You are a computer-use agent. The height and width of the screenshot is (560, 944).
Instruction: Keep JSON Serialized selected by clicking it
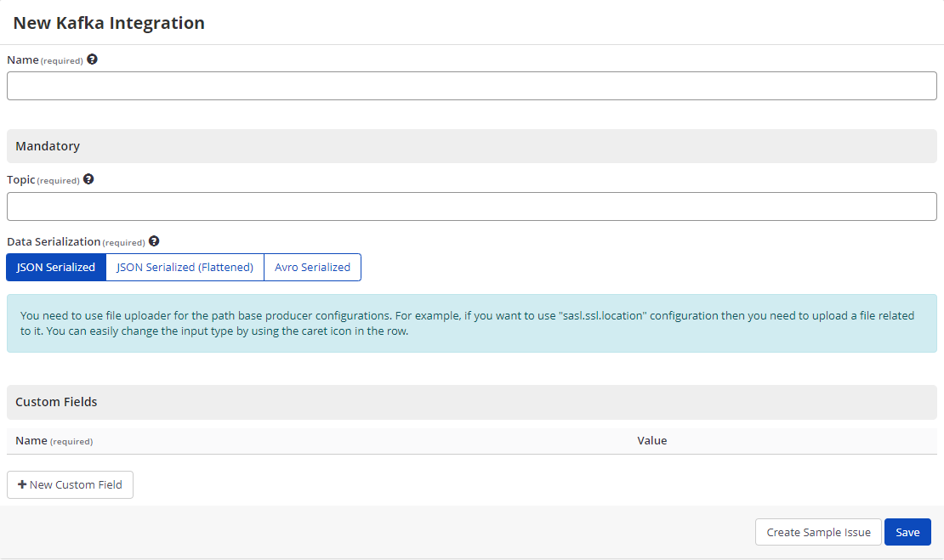tap(55, 267)
